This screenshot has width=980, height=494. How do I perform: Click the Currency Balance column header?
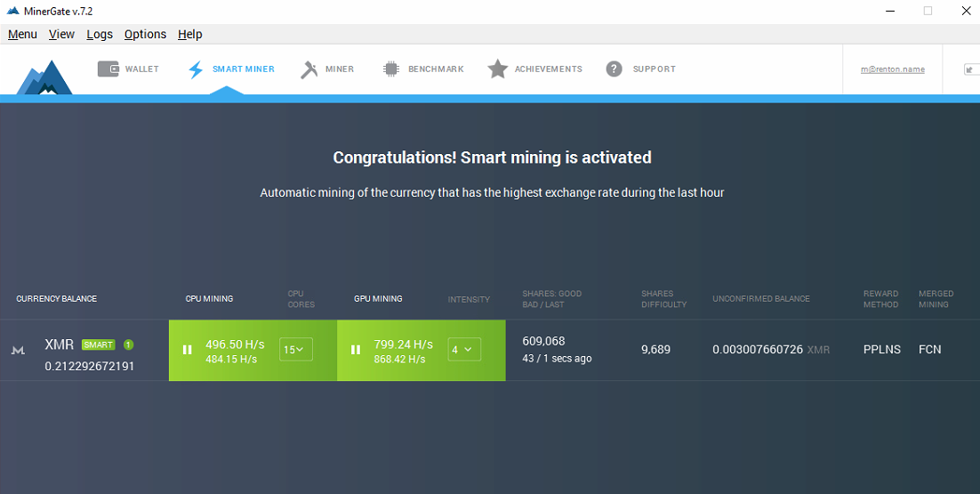pos(56,299)
